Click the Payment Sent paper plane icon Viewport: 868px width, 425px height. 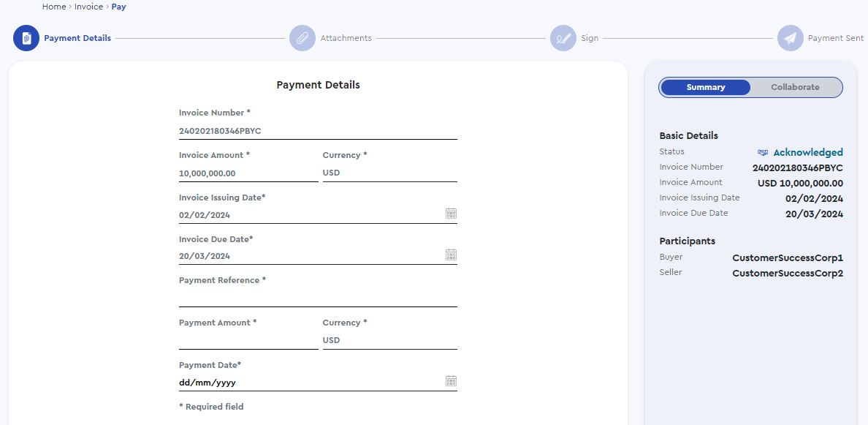[790, 38]
